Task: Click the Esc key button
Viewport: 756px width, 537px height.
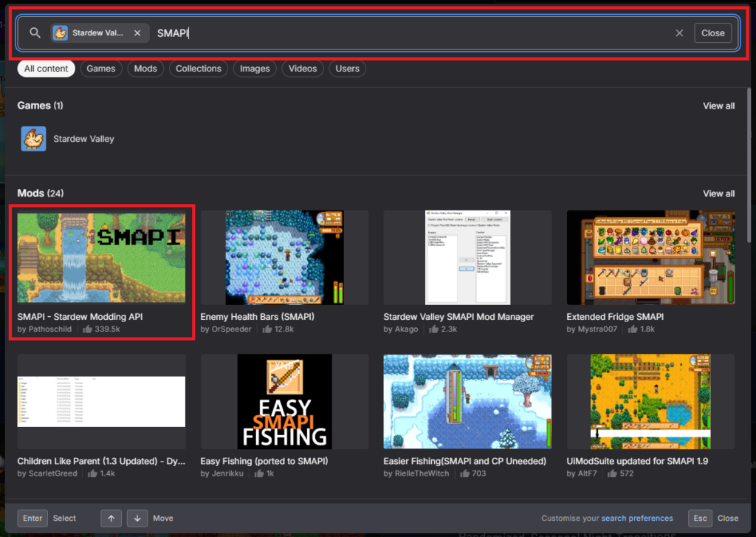Action: pyautogui.click(x=700, y=518)
